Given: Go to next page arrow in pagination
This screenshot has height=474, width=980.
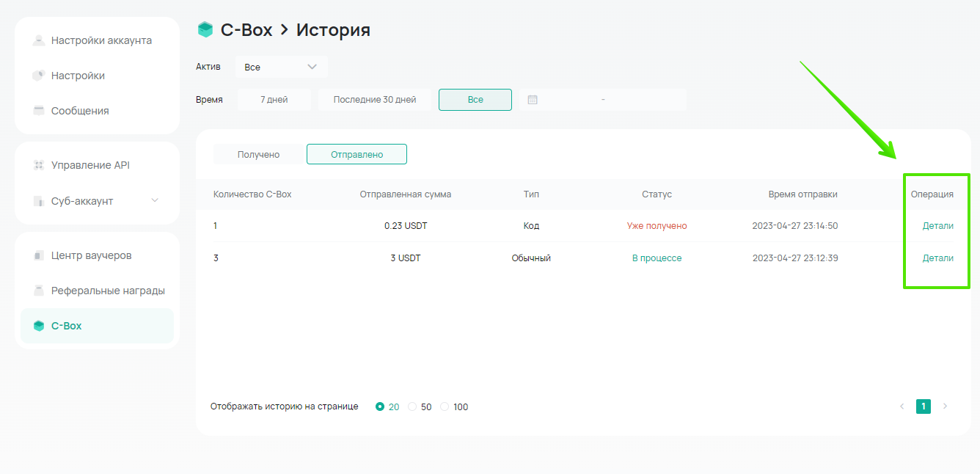Looking at the screenshot, I should coord(945,406).
